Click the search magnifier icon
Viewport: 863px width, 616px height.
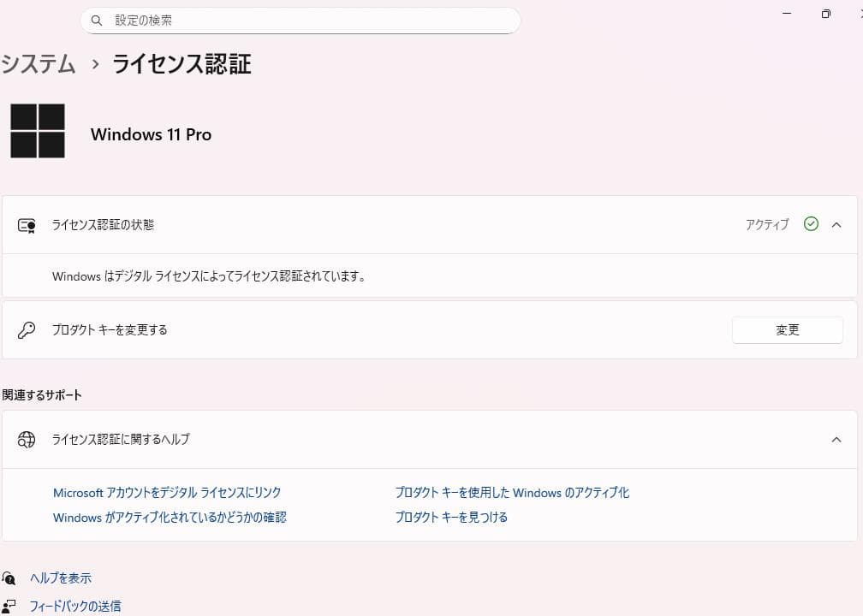(x=97, y=20)
